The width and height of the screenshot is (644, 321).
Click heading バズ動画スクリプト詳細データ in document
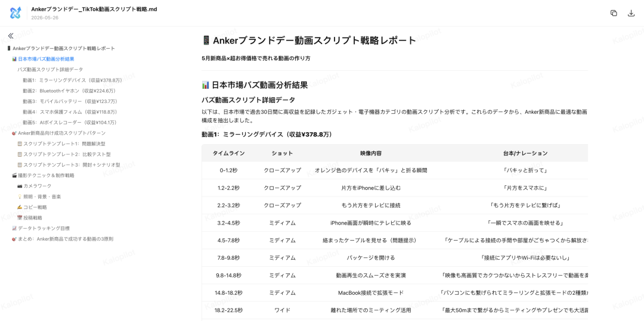pos(248,100)
